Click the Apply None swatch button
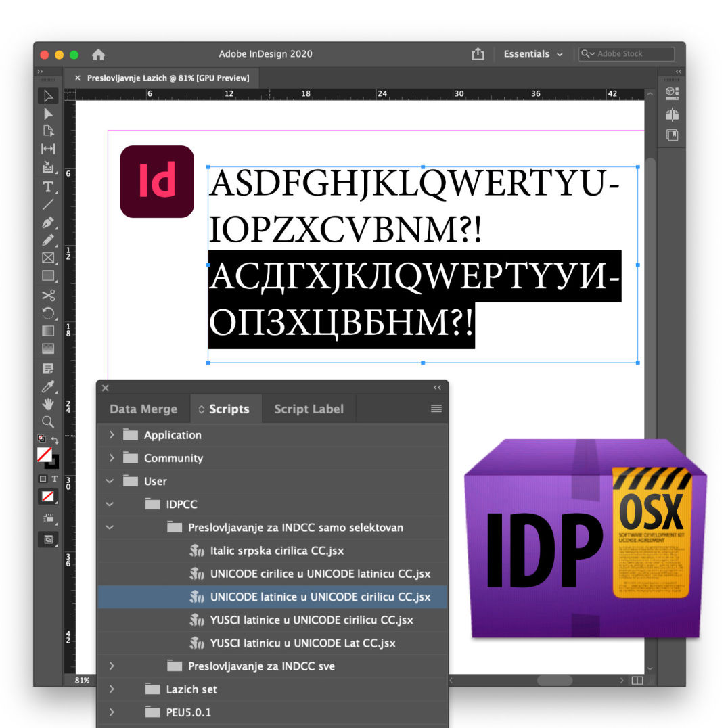This screenshot has height=728, width=728. tap(48, 497)
